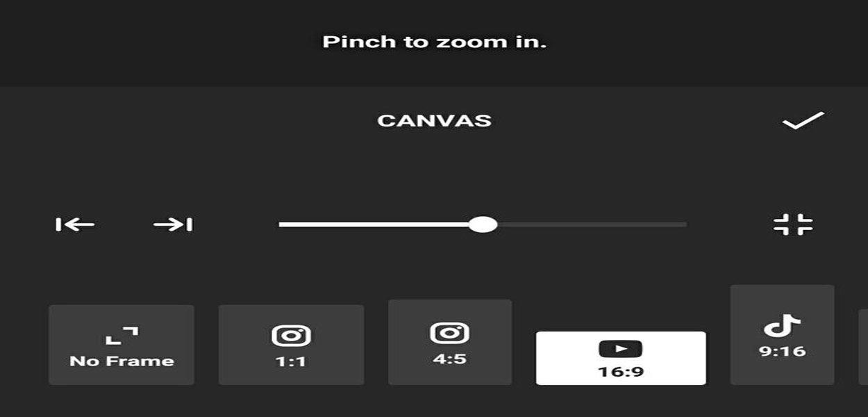Tap the CANVAS panel title
Screen dimensions: 868x417
click(434, 121)
